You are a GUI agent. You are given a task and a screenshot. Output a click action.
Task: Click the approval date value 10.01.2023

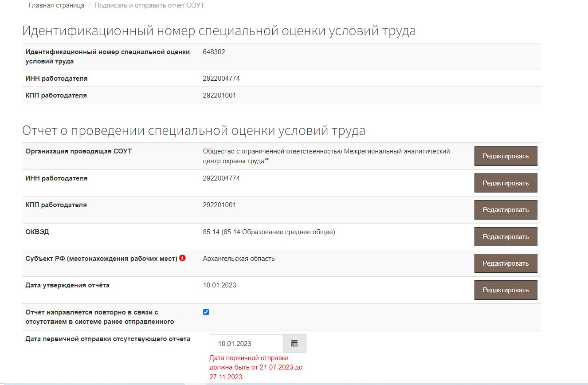tap(220, 285)
